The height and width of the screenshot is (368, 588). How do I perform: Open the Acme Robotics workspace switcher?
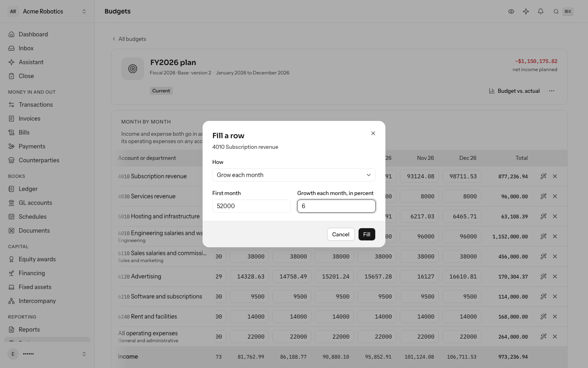[x=47, y=11]
